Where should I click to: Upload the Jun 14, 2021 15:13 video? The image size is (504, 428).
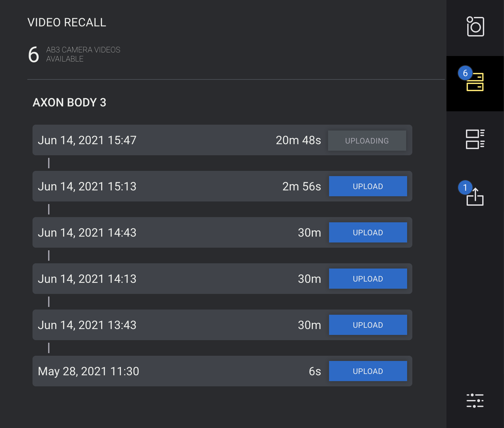[x=368, y=186]
